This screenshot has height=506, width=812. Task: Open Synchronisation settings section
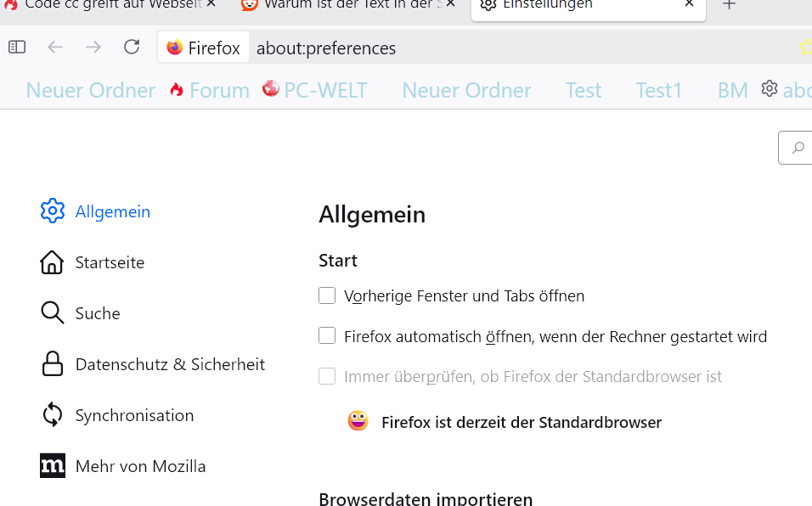point(134,416)
